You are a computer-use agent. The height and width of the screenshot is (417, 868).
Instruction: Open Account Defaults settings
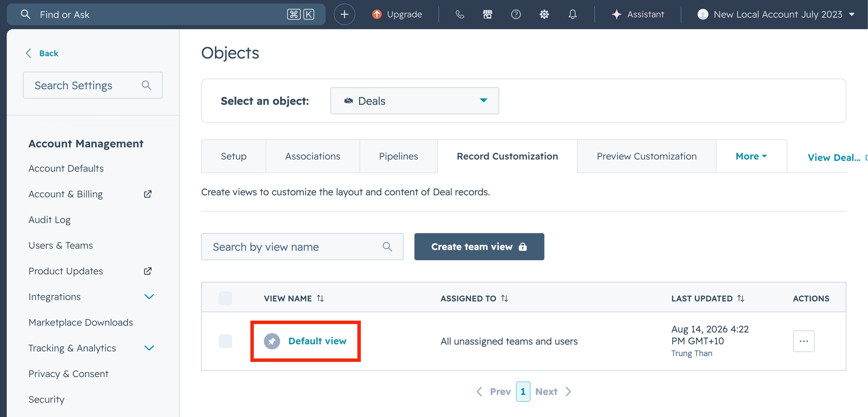[x=66, y=168]
